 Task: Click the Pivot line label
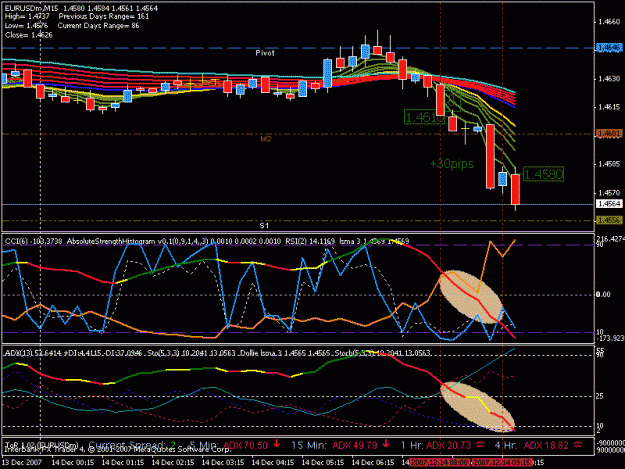pos(265,53)
